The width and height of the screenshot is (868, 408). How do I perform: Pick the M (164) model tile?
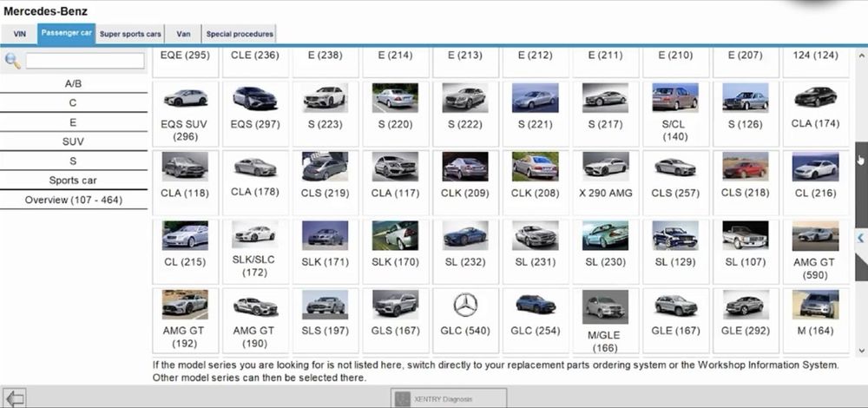(815, 320)
